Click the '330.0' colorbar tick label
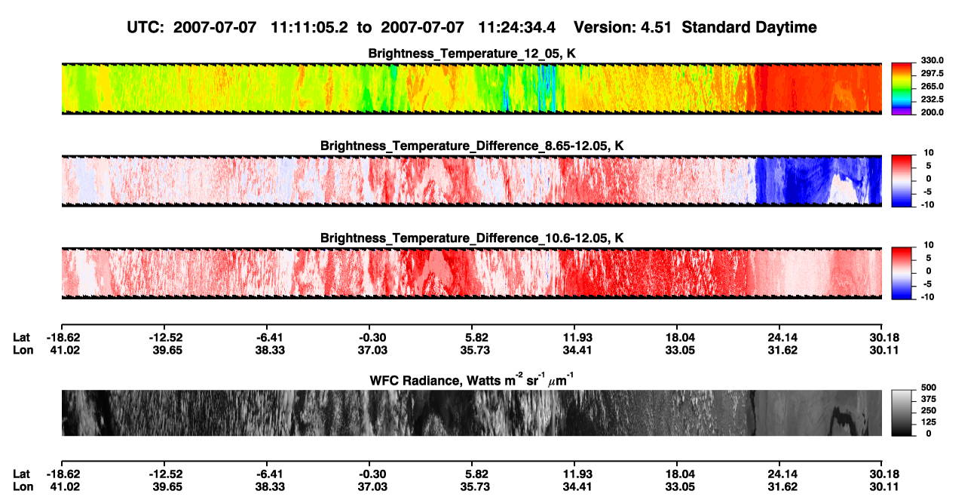The width and height of the screenshot is (980, 503). [932, 60]
